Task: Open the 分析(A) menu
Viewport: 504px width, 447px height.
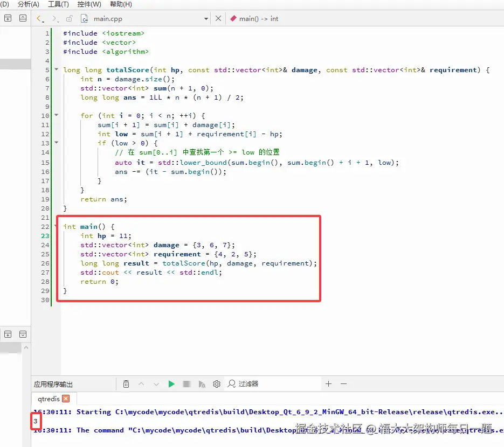Action: coord(28,4)
